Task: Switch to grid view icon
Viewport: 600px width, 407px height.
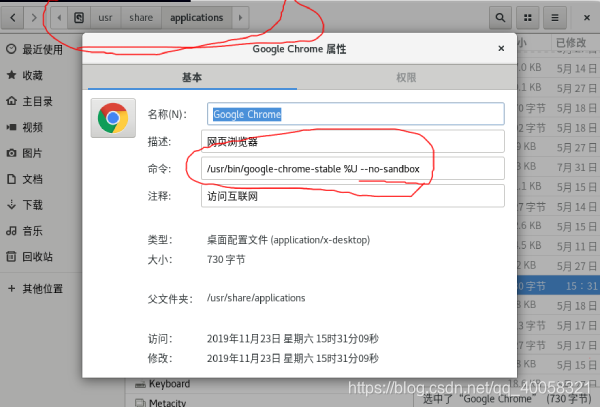Action: (528, 18)
